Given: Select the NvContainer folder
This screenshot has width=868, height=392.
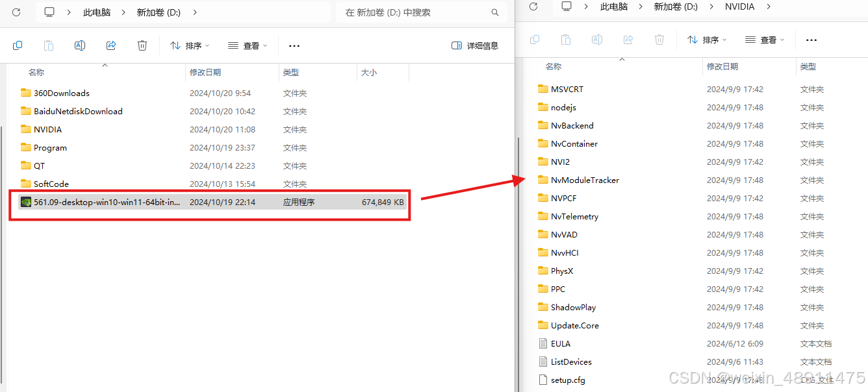Looking at the screenshot, I should pyautogui.click(x=574, y=143).
